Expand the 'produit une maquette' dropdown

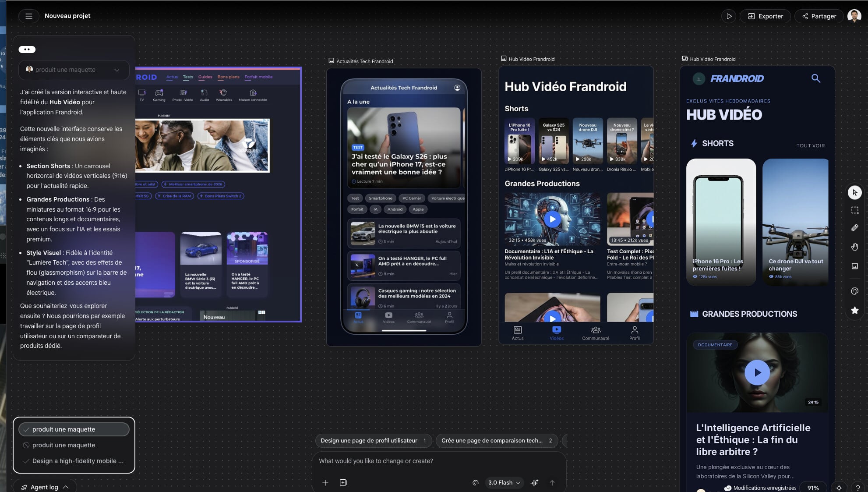pos(74,70)
